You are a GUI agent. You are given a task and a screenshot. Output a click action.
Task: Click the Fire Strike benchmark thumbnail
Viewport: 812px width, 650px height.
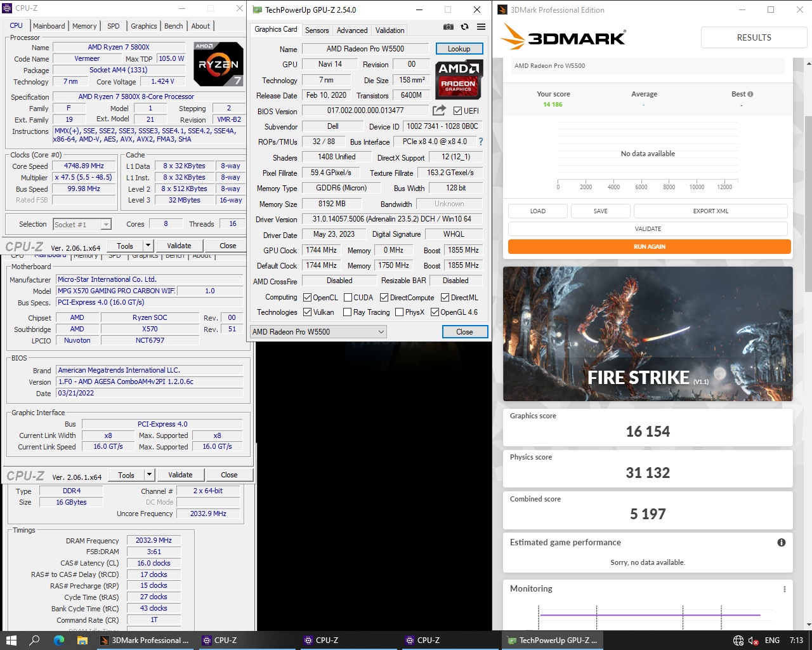[648, 334]
